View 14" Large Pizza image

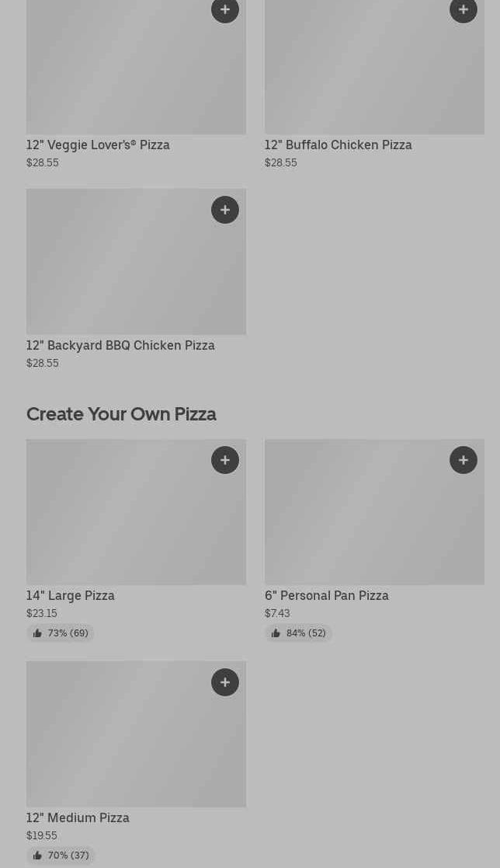coord(116,517)
